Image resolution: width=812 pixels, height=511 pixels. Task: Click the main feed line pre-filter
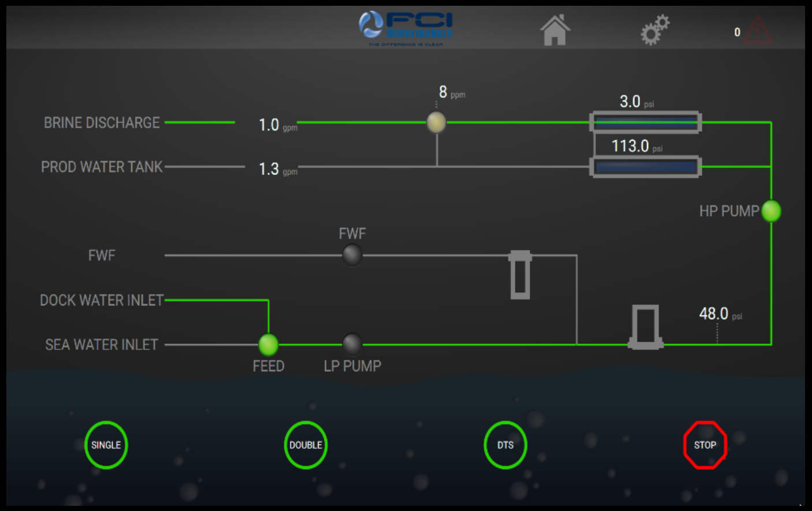(x=645, y=327)
